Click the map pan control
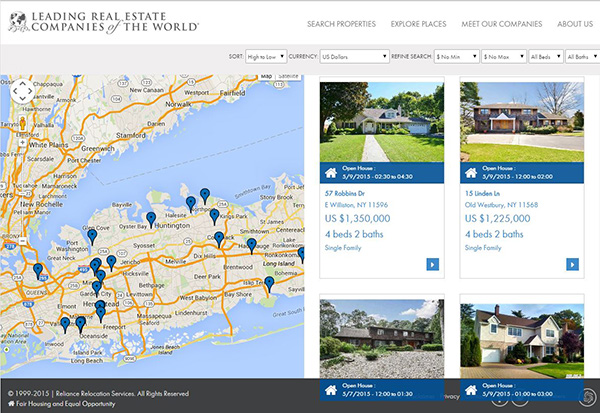Image resolution: width=600 pixels, height=413 pixels. point(22,92)
